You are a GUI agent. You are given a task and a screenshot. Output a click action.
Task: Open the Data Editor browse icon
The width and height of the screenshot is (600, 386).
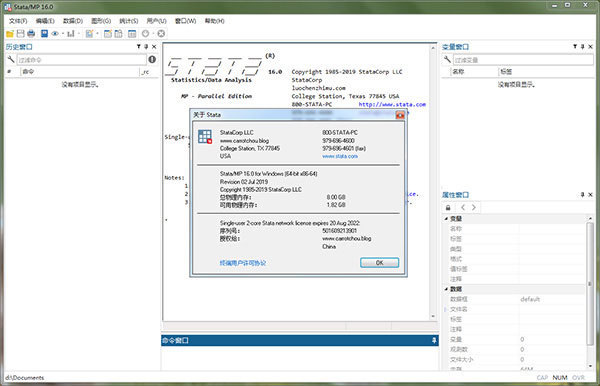119,34
